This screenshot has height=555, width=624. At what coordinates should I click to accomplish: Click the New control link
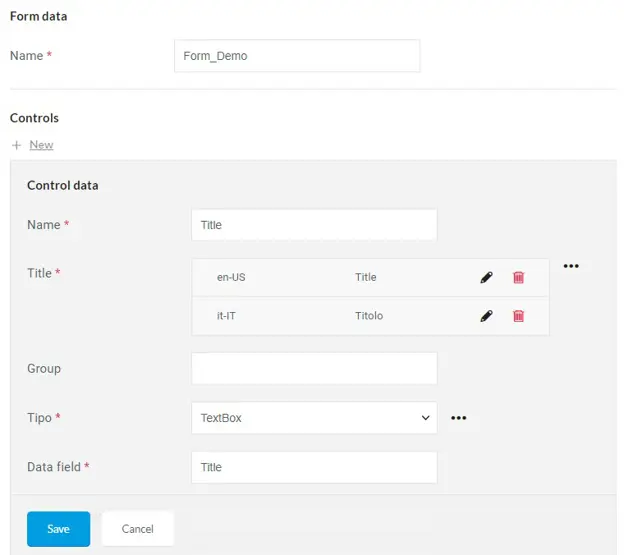point(41,145)
